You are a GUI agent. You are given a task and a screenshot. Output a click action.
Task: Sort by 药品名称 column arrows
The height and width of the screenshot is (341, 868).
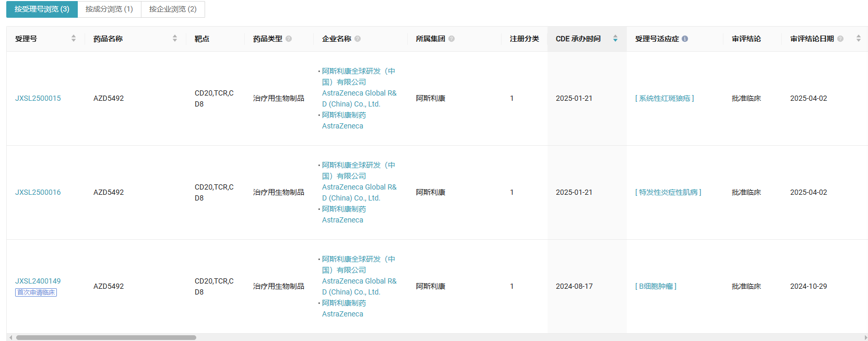(x=175, y=38)
